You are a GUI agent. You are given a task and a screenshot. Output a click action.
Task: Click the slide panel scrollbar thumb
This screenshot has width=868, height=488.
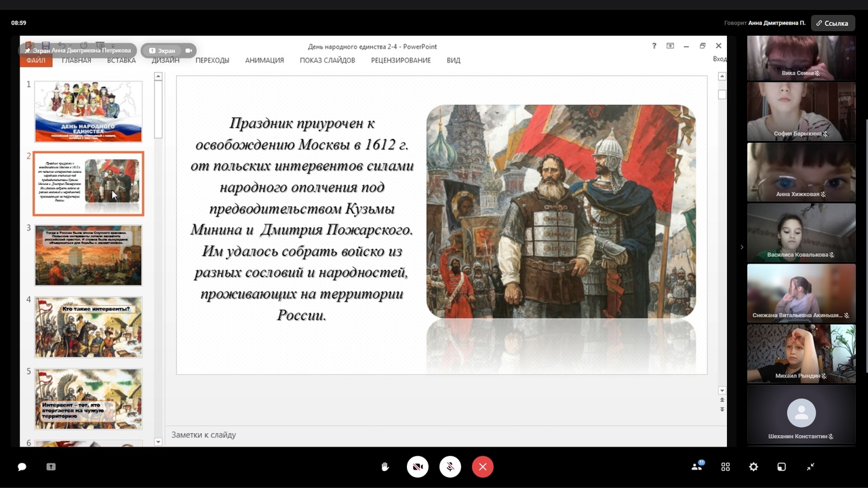coord(158,110)
